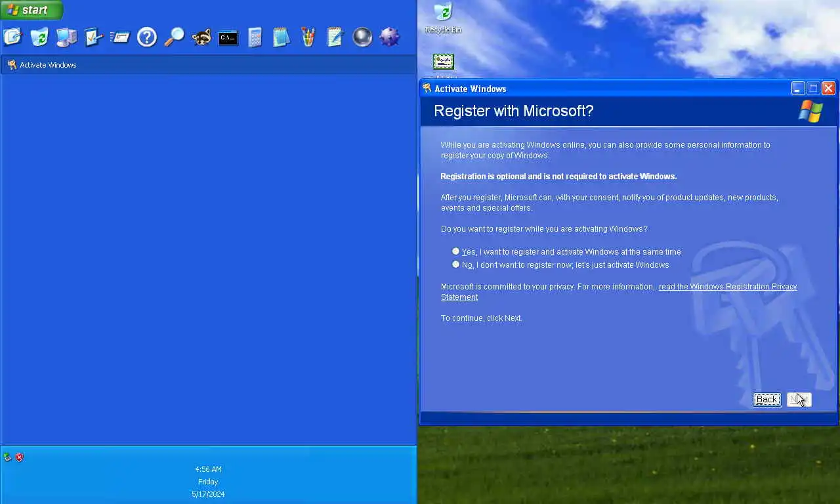This screenshot has width=840, height=504.
Task: Open the Help question mark icon
Action: click(147, 37)
